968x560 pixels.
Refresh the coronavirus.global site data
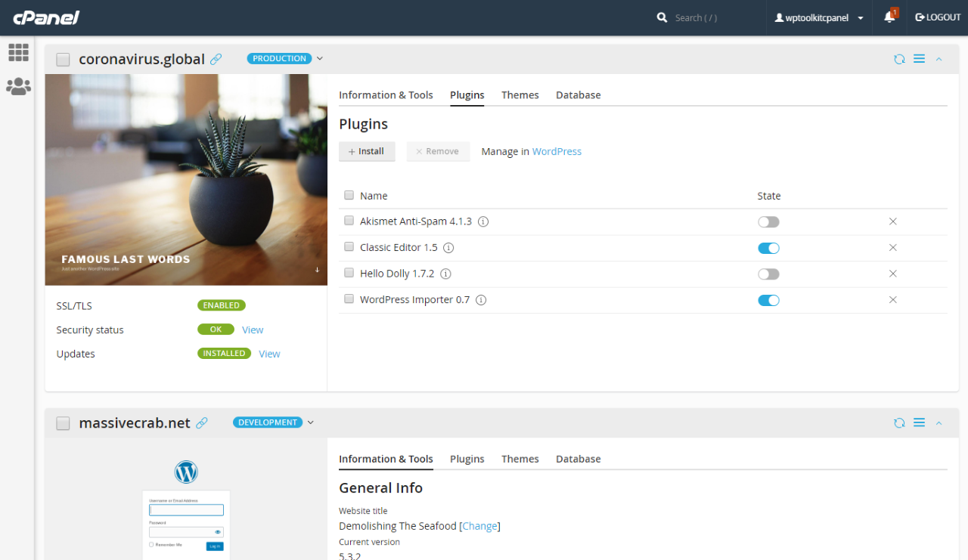899,59
